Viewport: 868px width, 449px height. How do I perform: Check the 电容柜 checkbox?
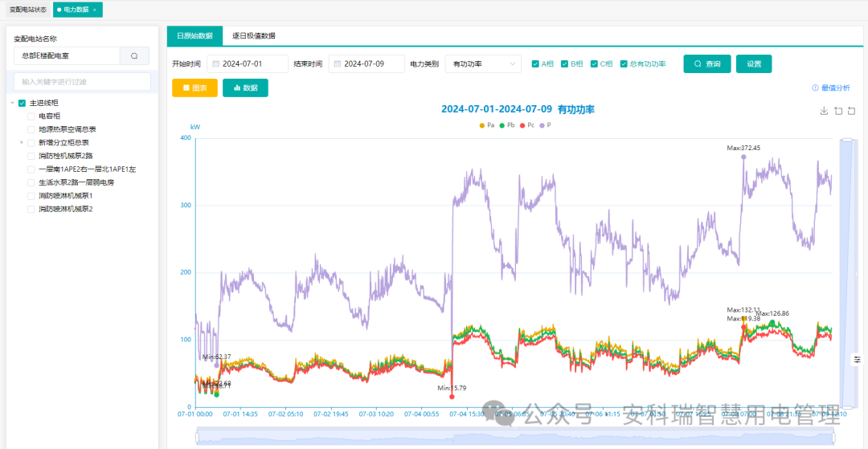31,116
